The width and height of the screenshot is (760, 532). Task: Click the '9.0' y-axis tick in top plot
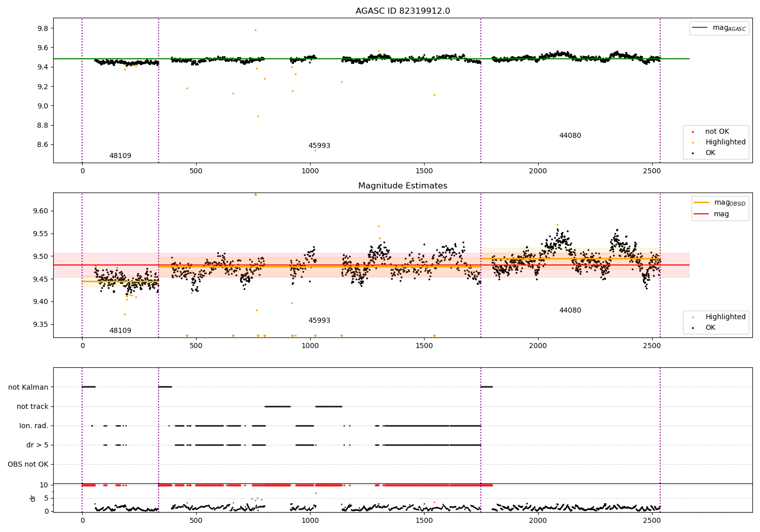coord(43,106)
